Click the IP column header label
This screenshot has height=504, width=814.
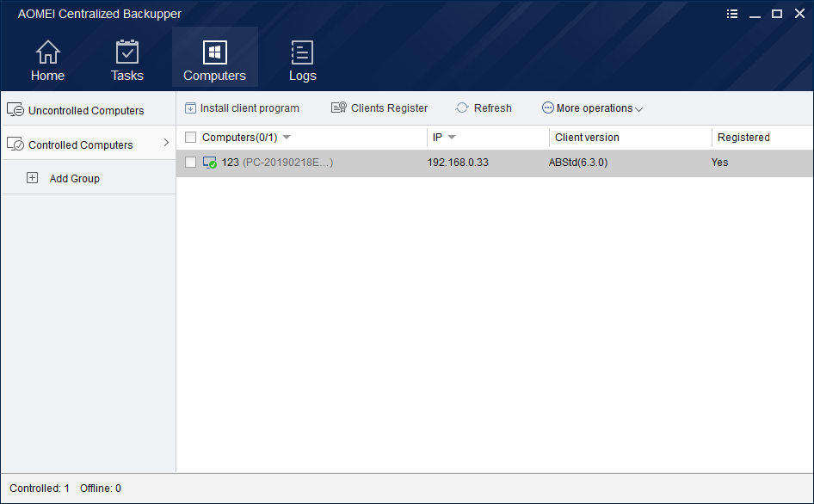437,138
